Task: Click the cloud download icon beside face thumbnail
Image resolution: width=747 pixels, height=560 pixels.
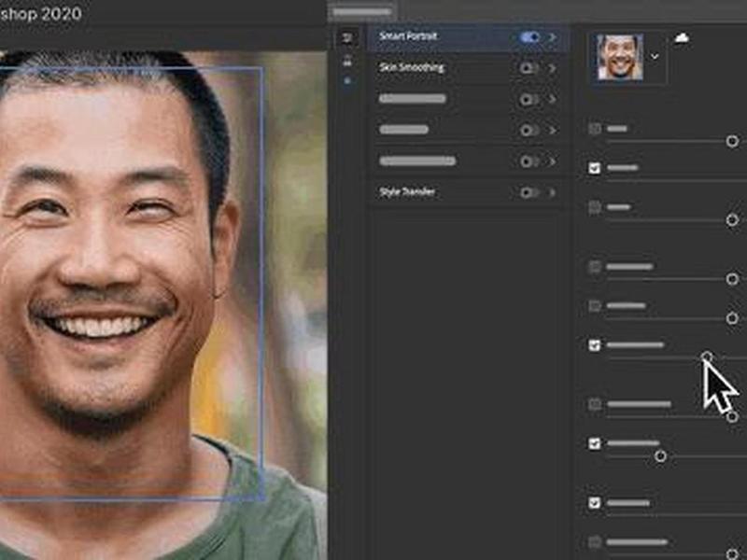Action: [x=682, y=37]
